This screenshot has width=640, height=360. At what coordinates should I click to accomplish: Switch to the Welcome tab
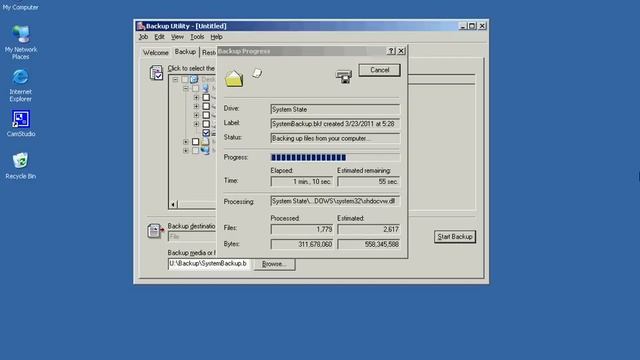coord(156,53)
